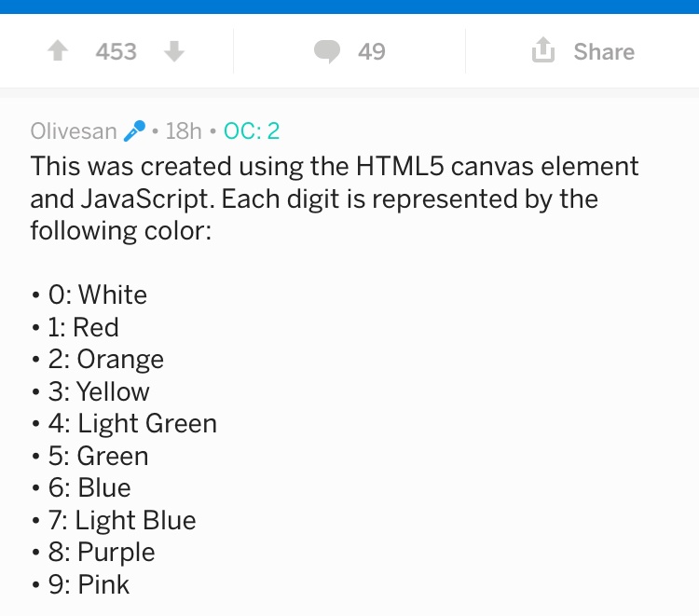The image size is (699, 616).
Task: Click the blue header bar at top
Action: click(349, 7)
